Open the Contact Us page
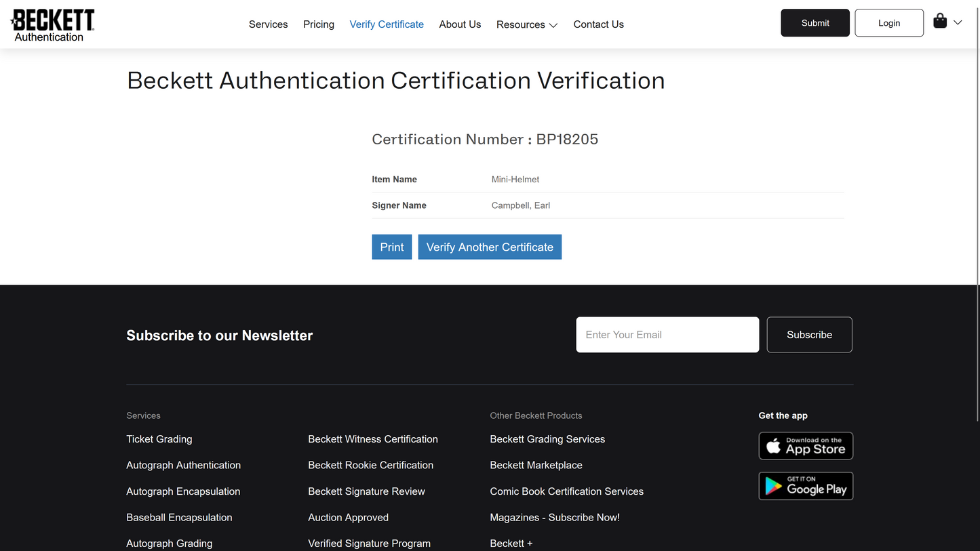The image size is (980, 551). pos(599,24)
